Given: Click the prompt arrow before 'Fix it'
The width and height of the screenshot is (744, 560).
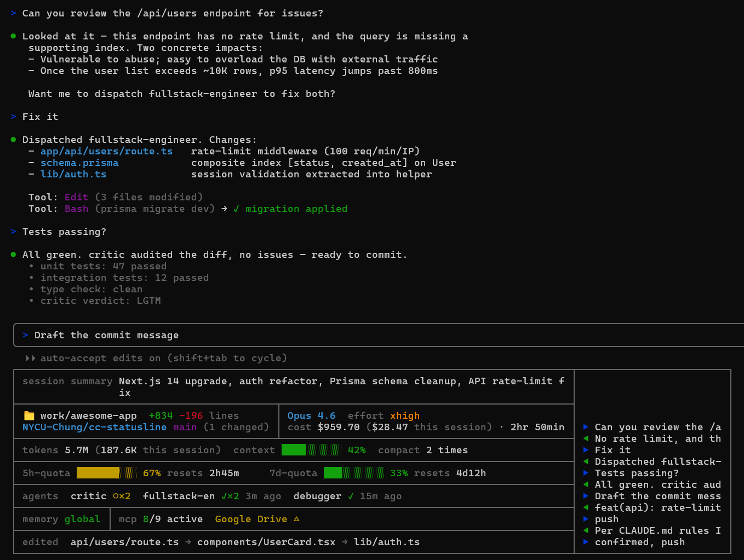Looking at the screenshot, I should coord(13,117).
